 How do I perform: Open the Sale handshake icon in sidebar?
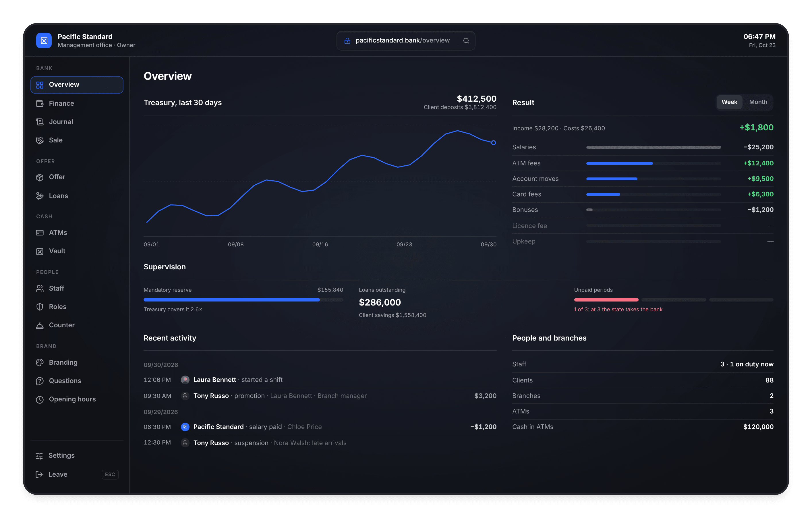pyautogui.click(x=40, y=140)
